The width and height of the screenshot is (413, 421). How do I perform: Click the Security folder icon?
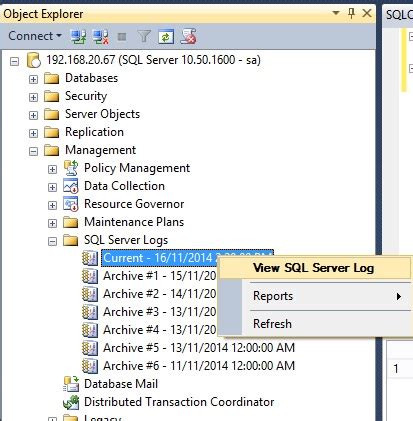tap(52, 96)
